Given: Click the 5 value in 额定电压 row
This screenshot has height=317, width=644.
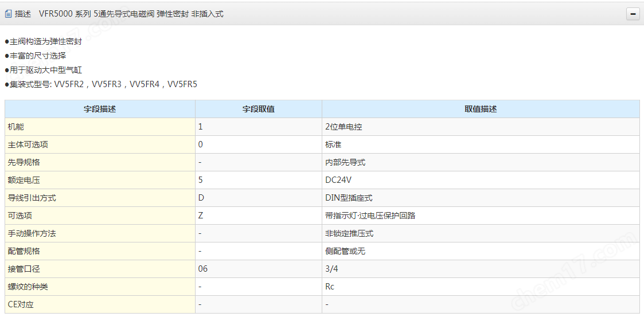Looking at the screenshot, I should [258, 180].
